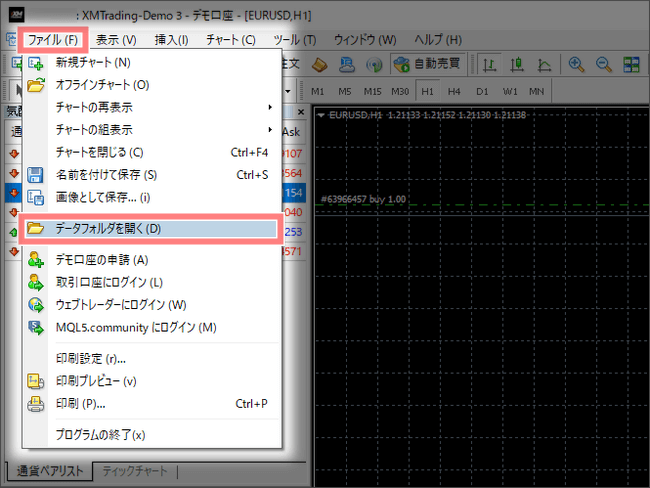650x488 pixels.
Task: Click the printer icon
Action: (36, 404)
